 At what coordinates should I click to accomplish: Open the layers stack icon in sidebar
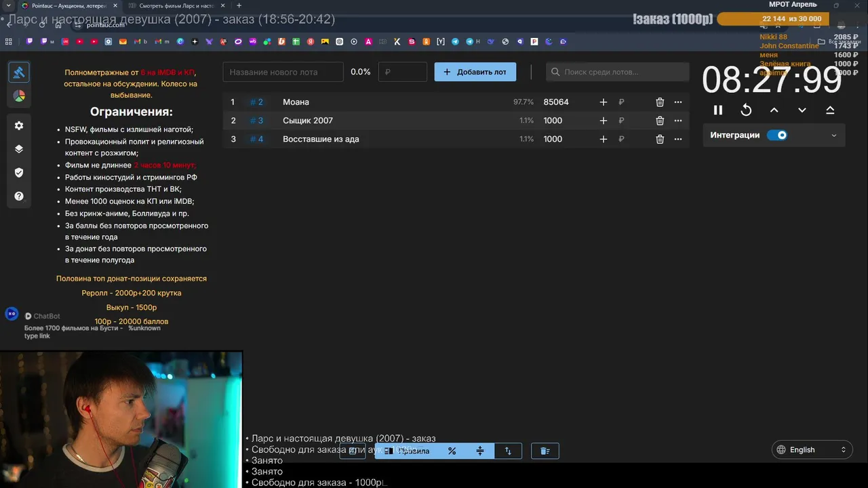19,149
